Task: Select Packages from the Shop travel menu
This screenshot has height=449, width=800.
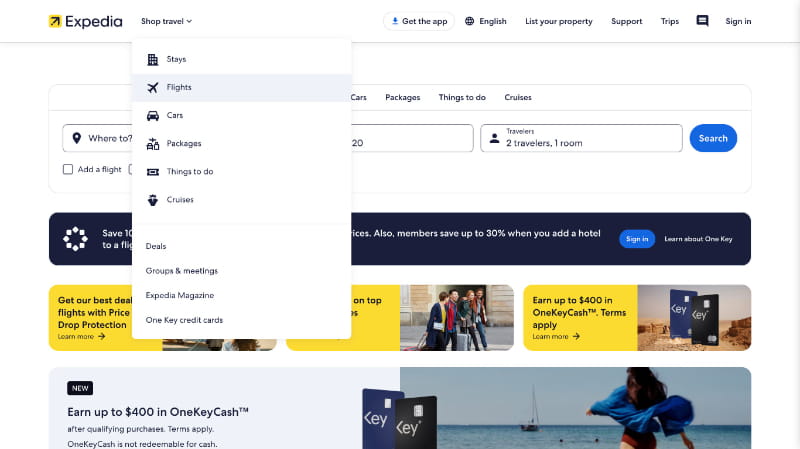Action: (241, 143)
